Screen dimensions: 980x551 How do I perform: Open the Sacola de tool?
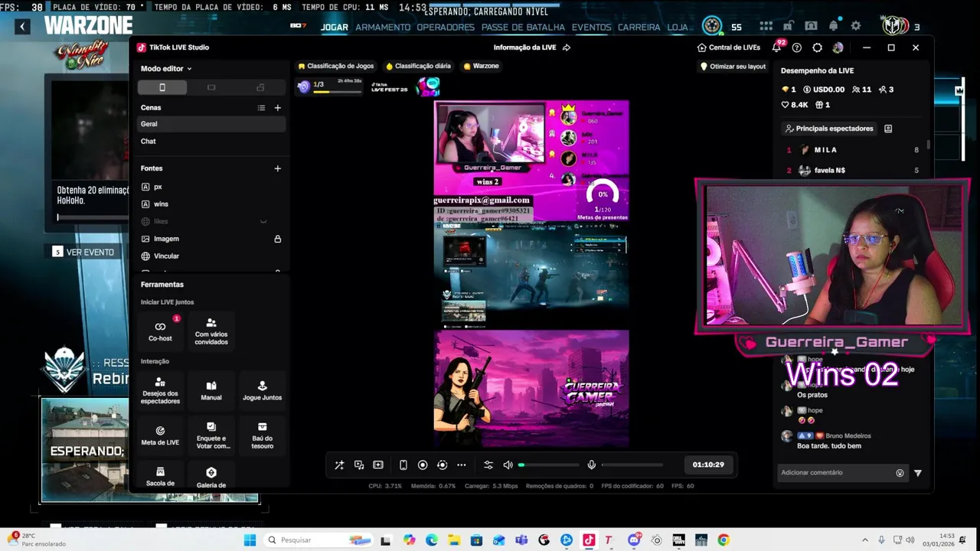tap(160, 476)
